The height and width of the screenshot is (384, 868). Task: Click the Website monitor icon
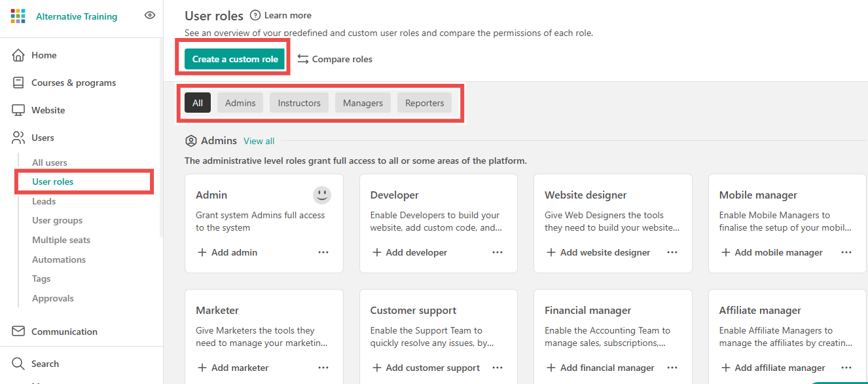18,110
